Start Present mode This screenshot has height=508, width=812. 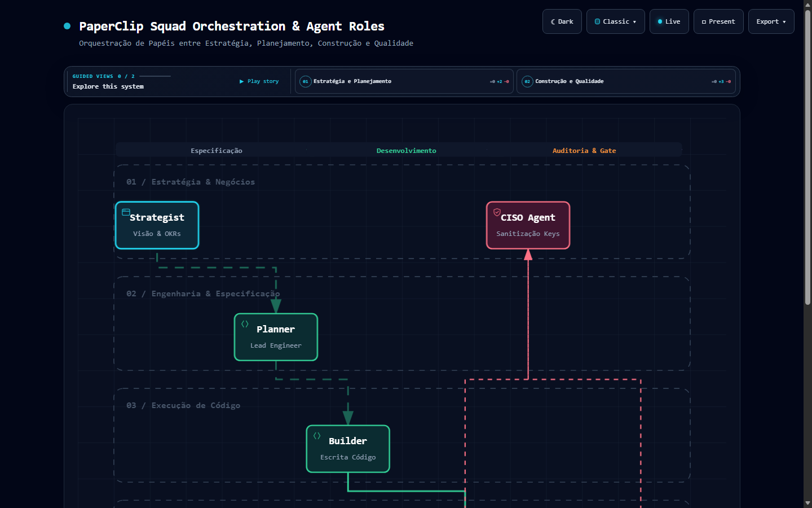point(718,21)
